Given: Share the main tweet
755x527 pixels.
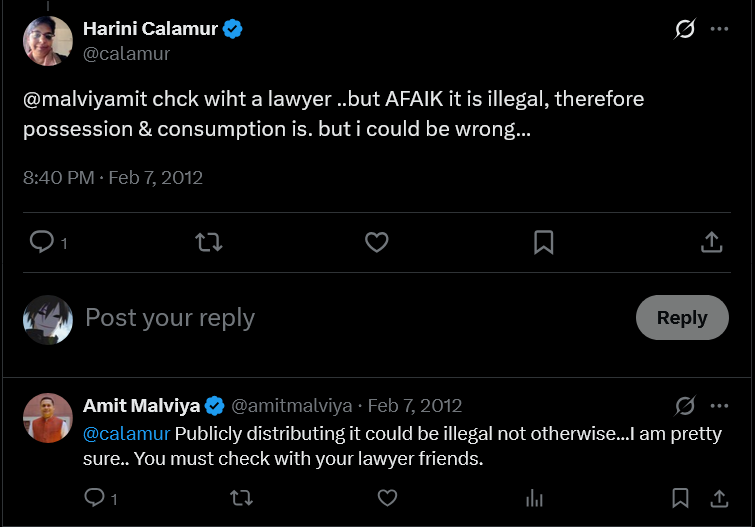Looking at the screenshot, I should 712,242.
